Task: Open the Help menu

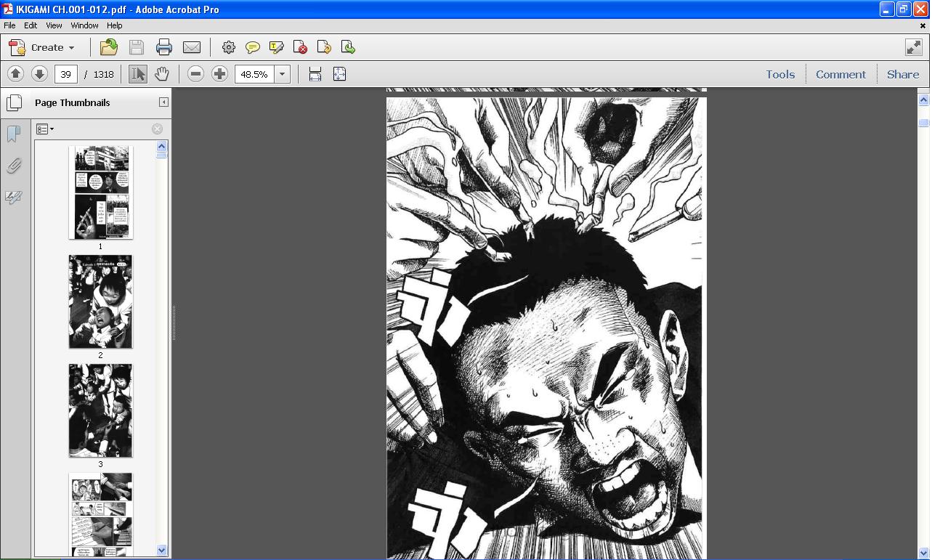Action: [114, 25]
